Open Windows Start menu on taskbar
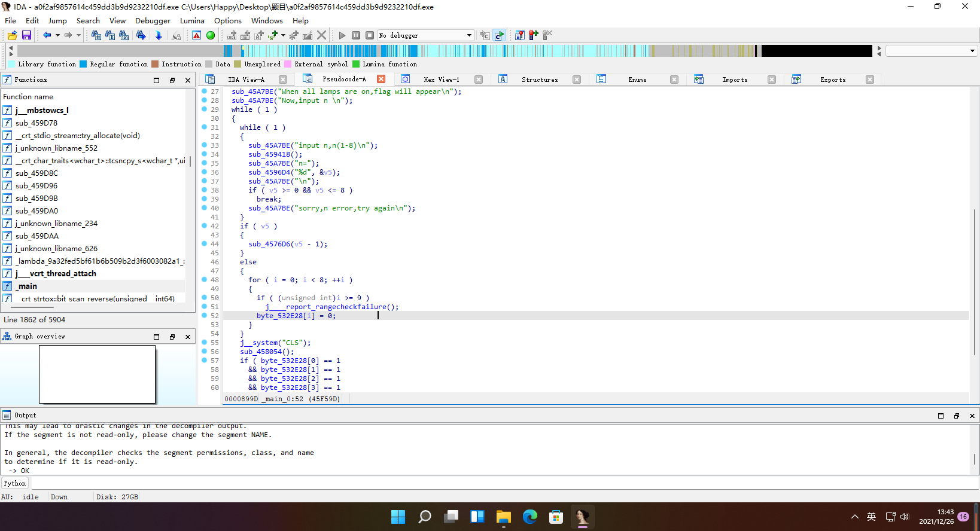 click(x=398, y=517)
